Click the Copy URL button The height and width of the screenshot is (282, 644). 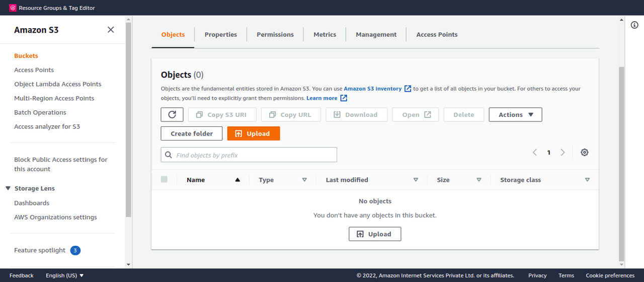pyautogui.click(x=291, y=114)
